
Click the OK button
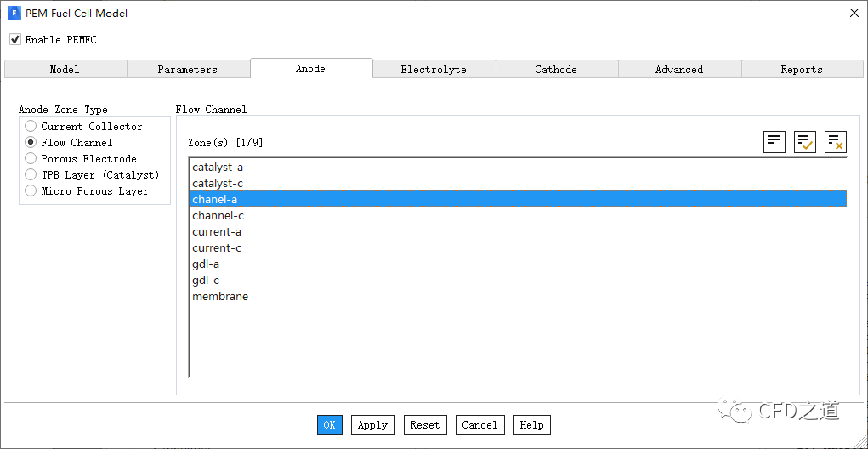329,424
